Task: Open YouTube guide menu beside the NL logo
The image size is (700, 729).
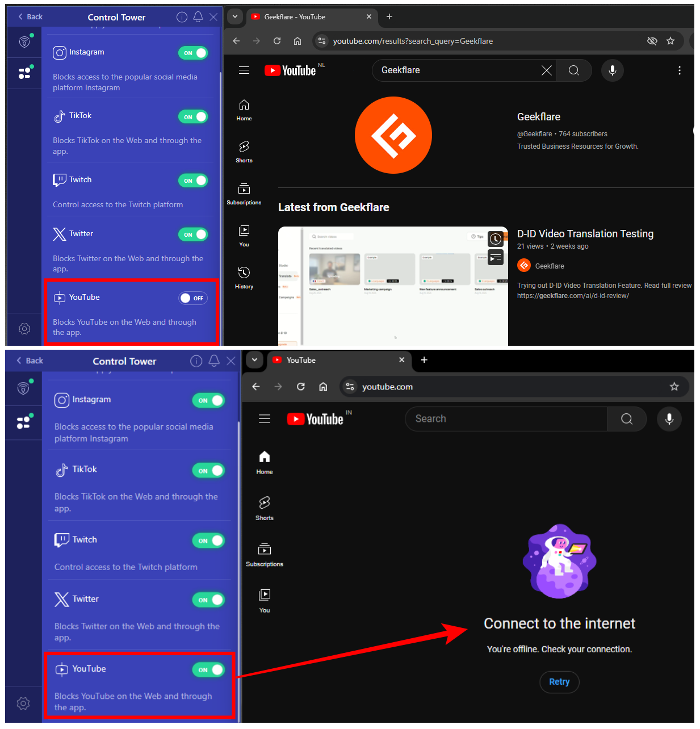Action: [x=244, y=70]
